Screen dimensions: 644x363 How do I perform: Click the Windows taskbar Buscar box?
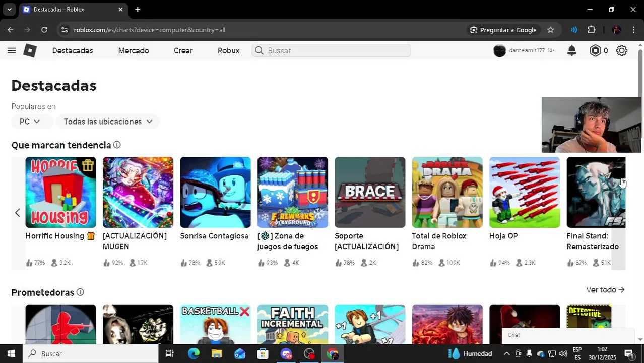pos(91,353)
